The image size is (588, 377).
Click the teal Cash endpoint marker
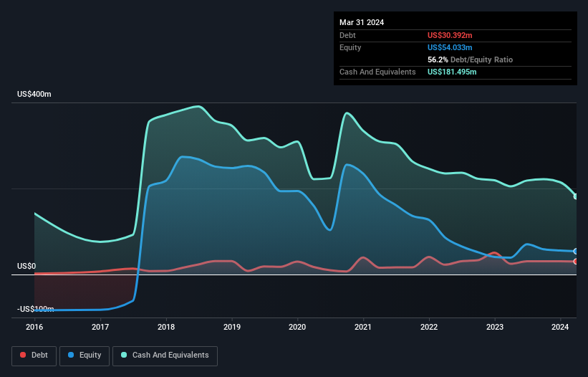point(576,196)
